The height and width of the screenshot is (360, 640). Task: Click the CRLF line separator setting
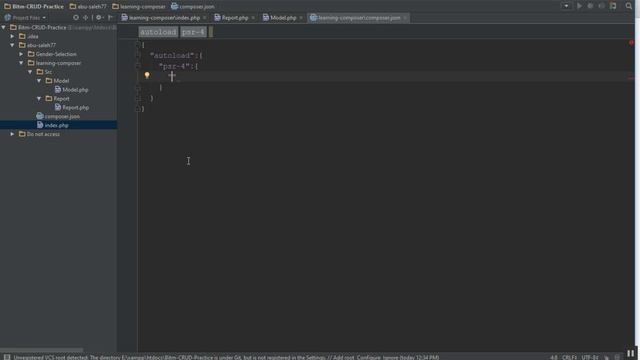569,357
